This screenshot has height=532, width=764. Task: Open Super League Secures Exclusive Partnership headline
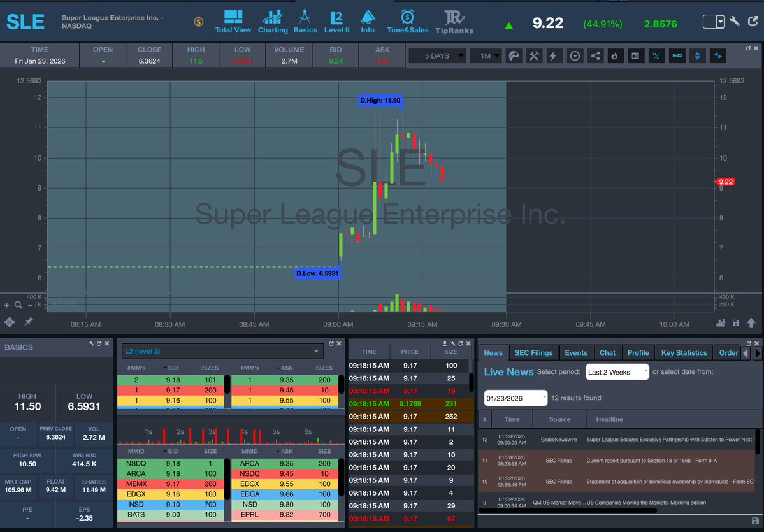coord(669,440)
